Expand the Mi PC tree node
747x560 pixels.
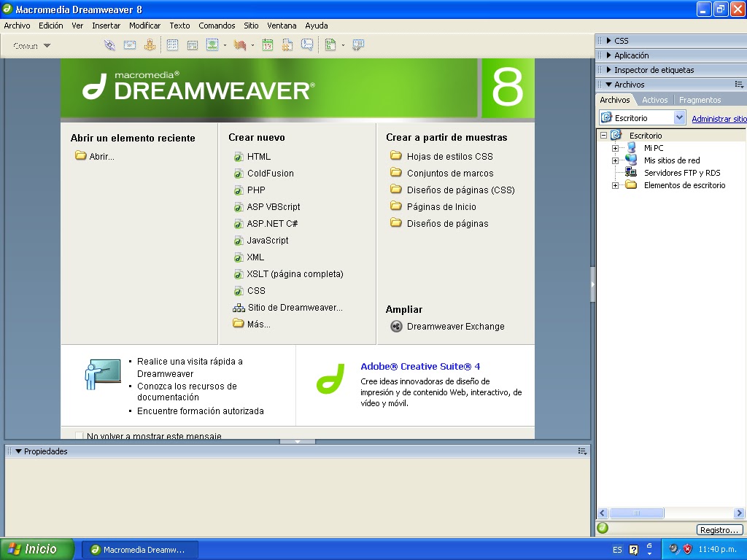tap(616, 148)
